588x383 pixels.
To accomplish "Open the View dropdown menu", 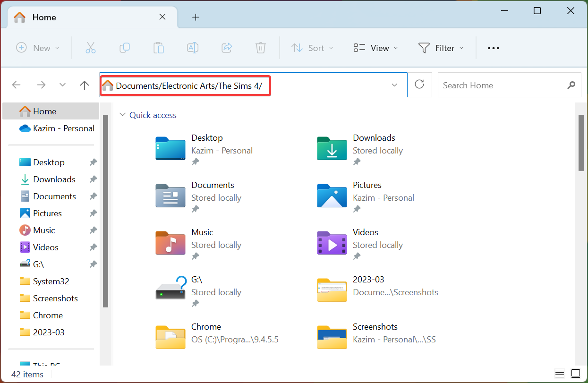I will coord(376,48).
